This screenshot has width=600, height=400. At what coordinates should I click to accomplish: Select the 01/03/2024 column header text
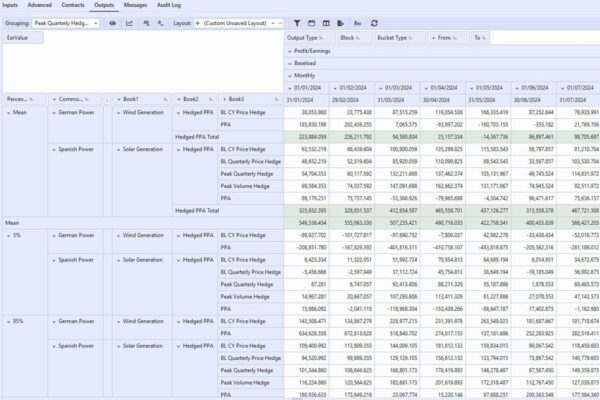[398, 88]
